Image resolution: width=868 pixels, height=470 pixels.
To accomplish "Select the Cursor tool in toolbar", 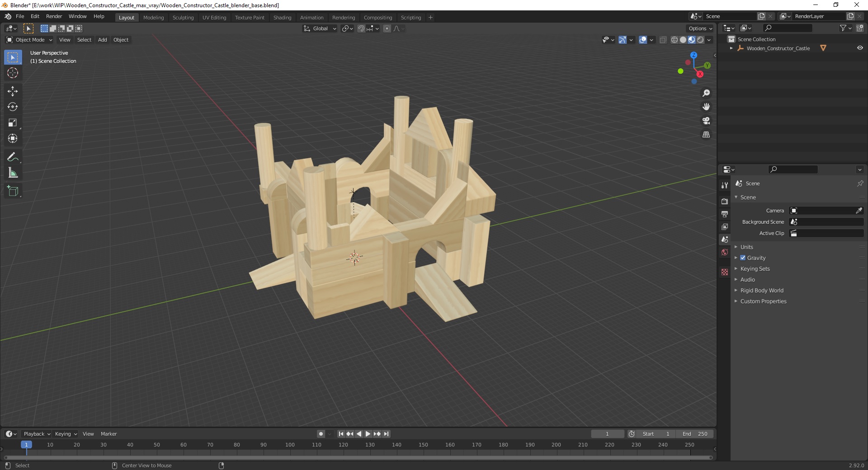I will tap(13, 73).
